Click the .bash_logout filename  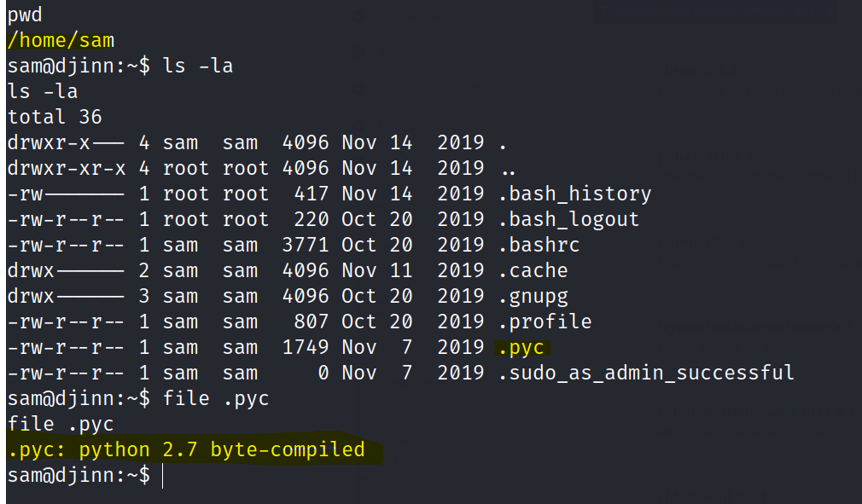[x=568, y=219]
